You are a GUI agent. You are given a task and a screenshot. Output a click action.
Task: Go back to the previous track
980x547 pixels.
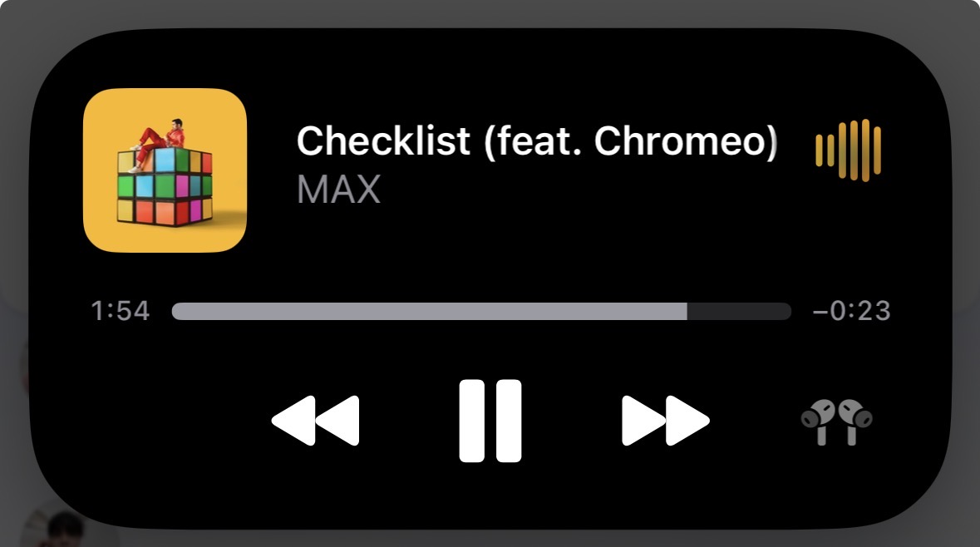pos(316,421)
